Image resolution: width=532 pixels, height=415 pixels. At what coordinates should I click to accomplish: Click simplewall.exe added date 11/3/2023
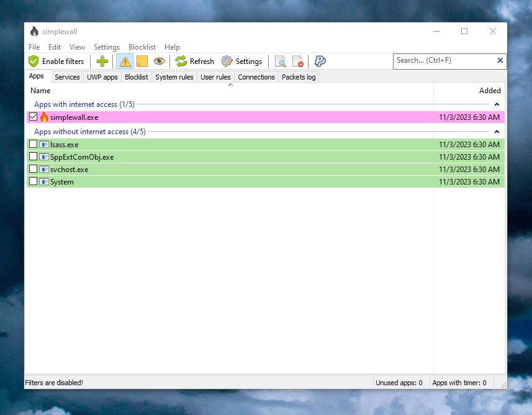point(469,117)
